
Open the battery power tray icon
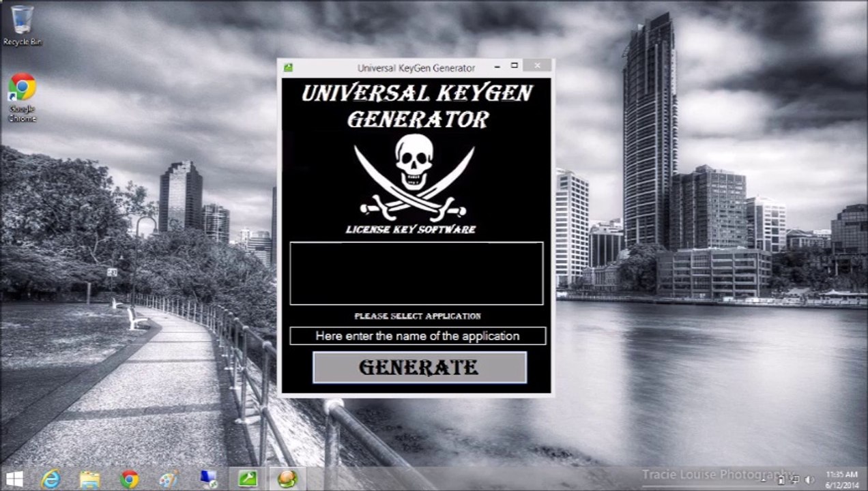point(781,479)
